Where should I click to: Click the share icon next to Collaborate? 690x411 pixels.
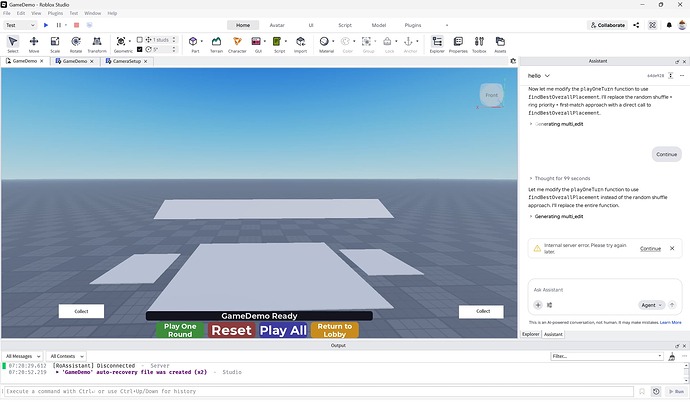636,25
